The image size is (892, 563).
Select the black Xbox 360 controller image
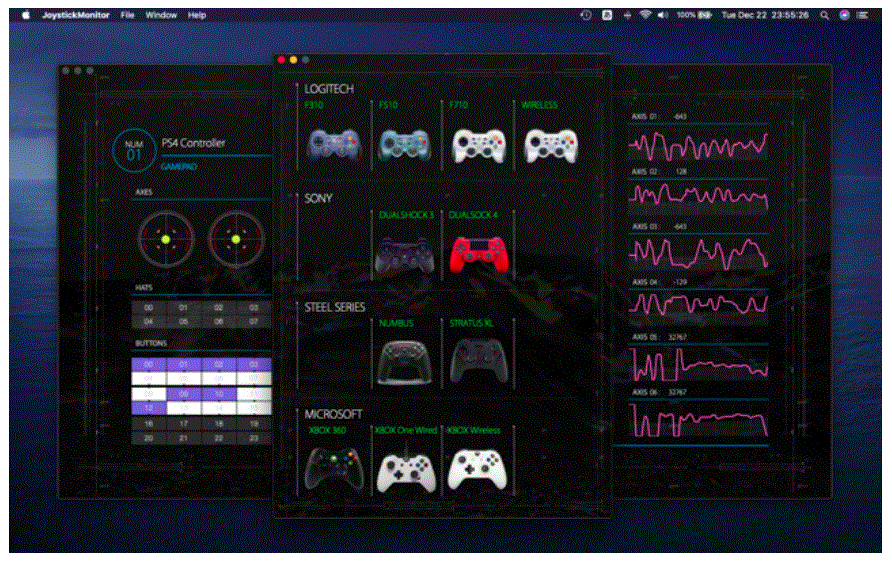coord(334,469)
